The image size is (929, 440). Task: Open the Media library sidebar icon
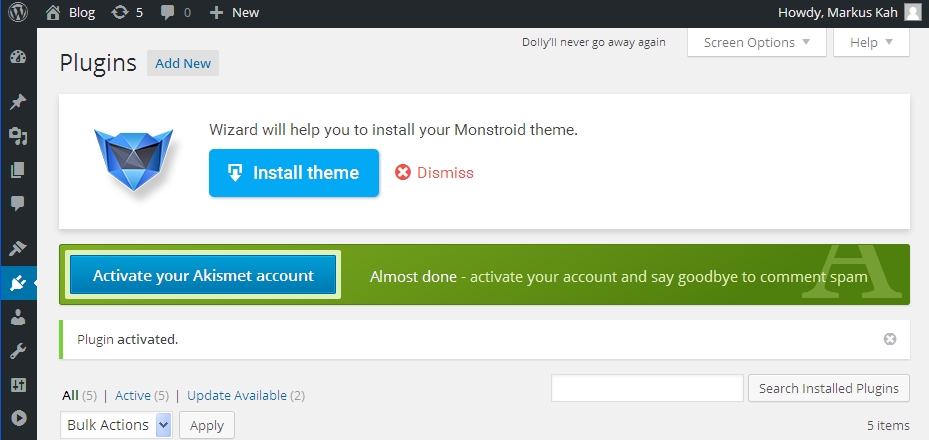coord(18,136)
